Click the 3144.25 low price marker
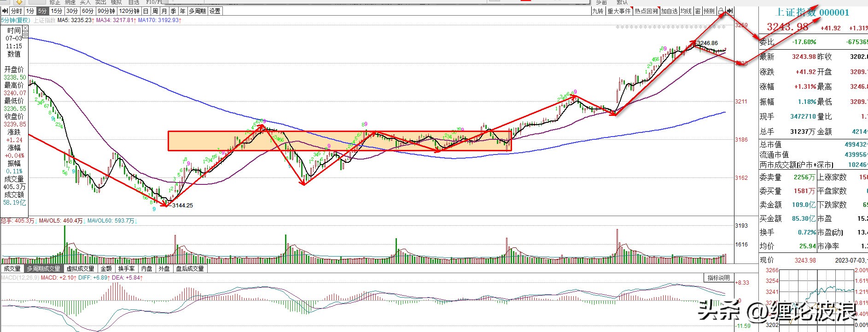The width and height of the screenshot is (868, 332). [182, 206]
